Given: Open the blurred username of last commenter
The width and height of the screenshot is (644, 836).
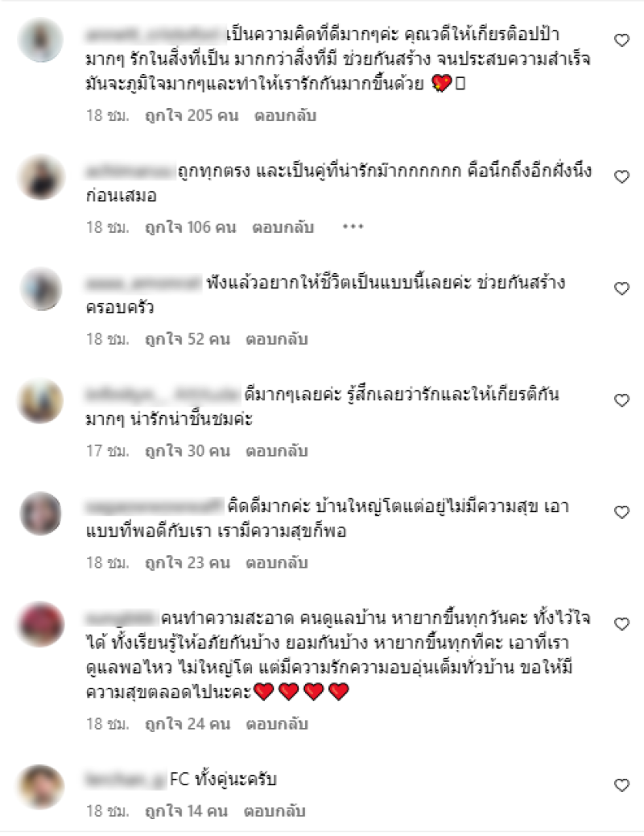Looking at the screenshot, I should 126,780.
